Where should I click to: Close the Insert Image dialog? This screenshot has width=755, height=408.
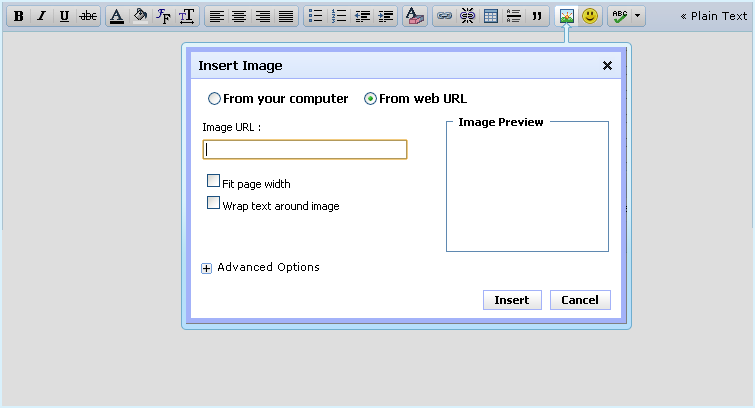click(607, 66)
